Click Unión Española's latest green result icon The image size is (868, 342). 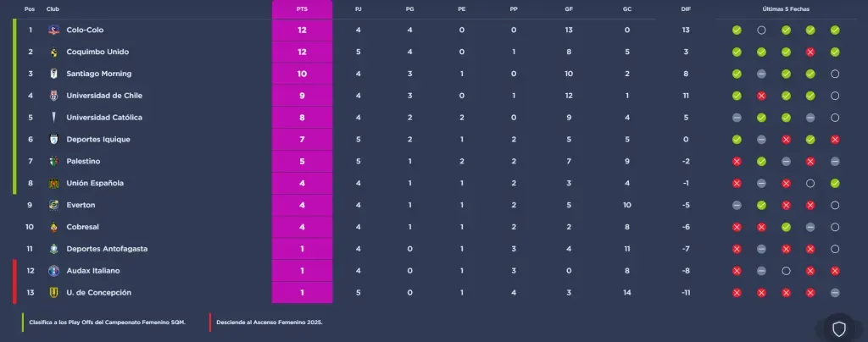click(x=835, y=183)
